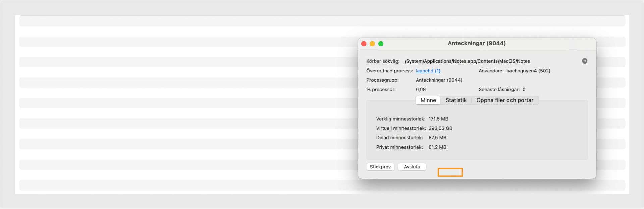Screen dimensions: 644x209
Task: Click the window title Anteckningar (9044)
Action: click(x=477, y=43)
